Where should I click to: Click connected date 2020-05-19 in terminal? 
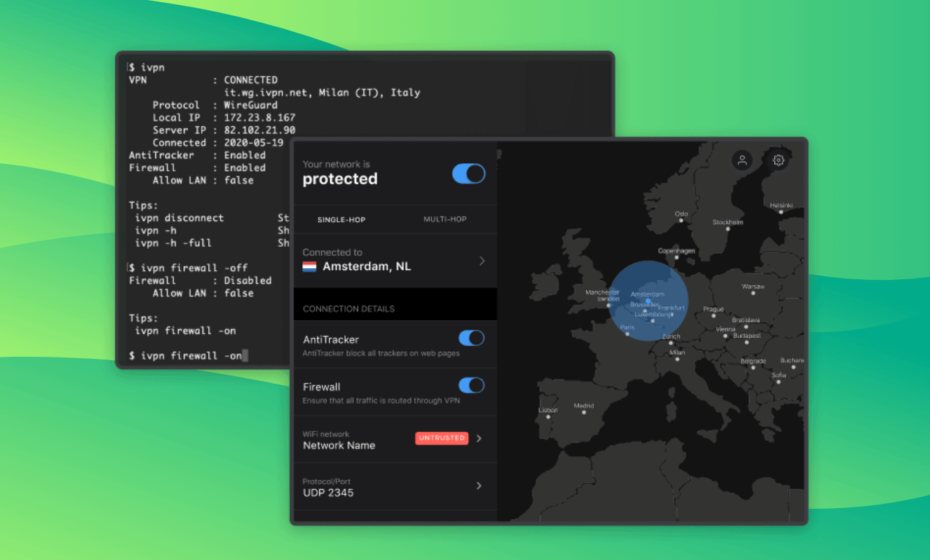tap(254, 142)
